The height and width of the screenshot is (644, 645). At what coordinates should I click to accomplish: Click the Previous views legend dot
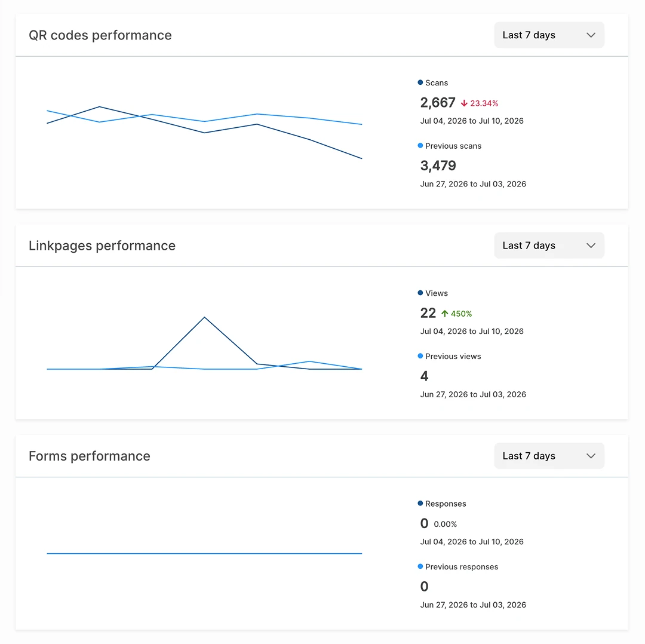click(420, 355)
